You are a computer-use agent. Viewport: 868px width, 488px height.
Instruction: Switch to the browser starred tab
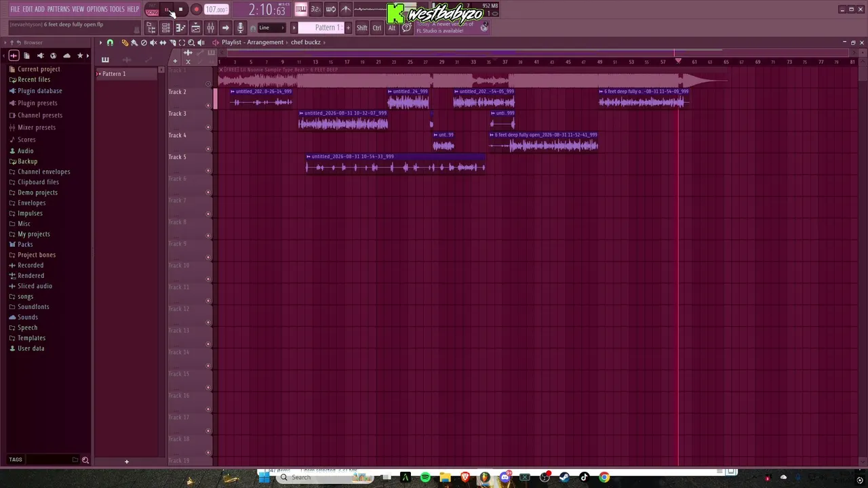tap(80, 56)
